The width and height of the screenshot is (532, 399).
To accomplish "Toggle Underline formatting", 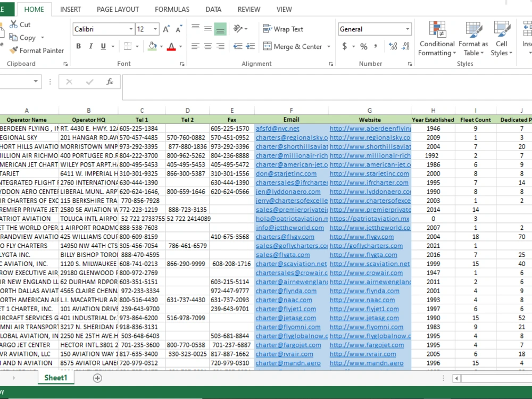I will point(103,46).
